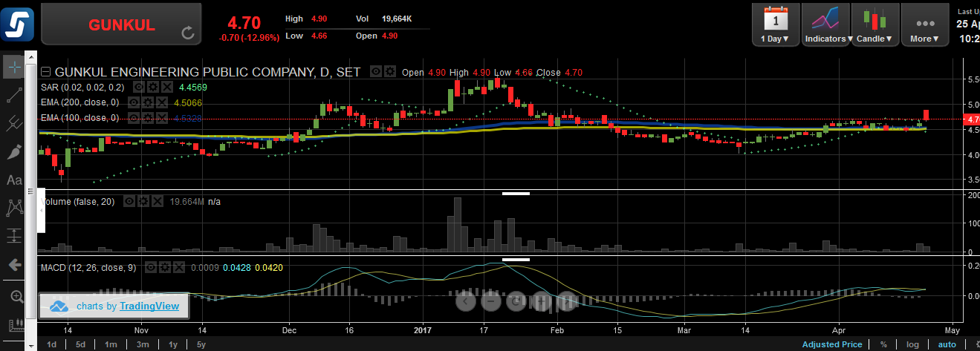
Task: Open settings gear for GUNKUL main series
Action: tap(390, 72)
